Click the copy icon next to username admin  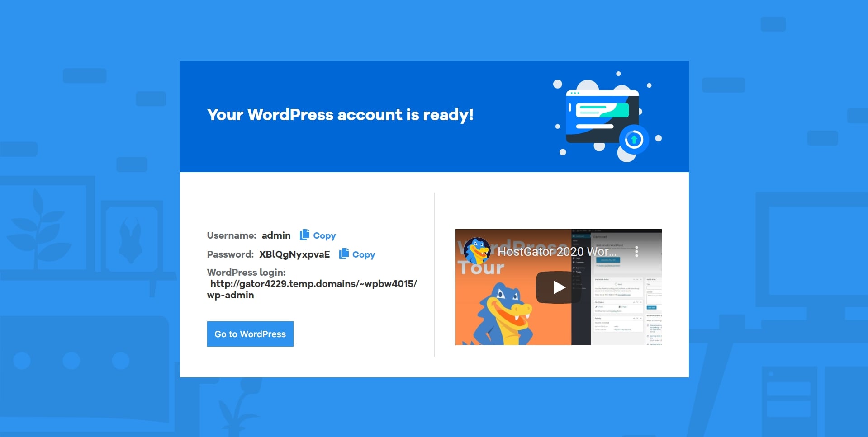[x=304, y=235]
